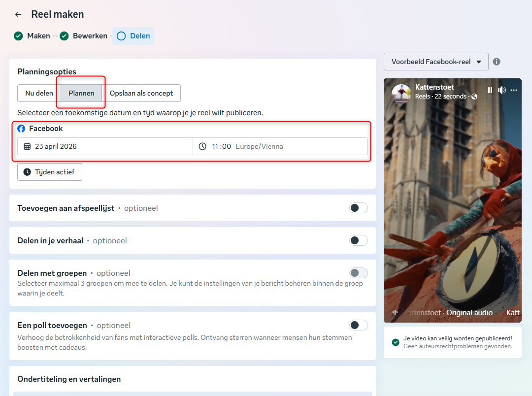Image resolution: width=532 pixels, height=396 pixels.
Task: Click the audio waveform icon in preview
Action: pos(395,313)
